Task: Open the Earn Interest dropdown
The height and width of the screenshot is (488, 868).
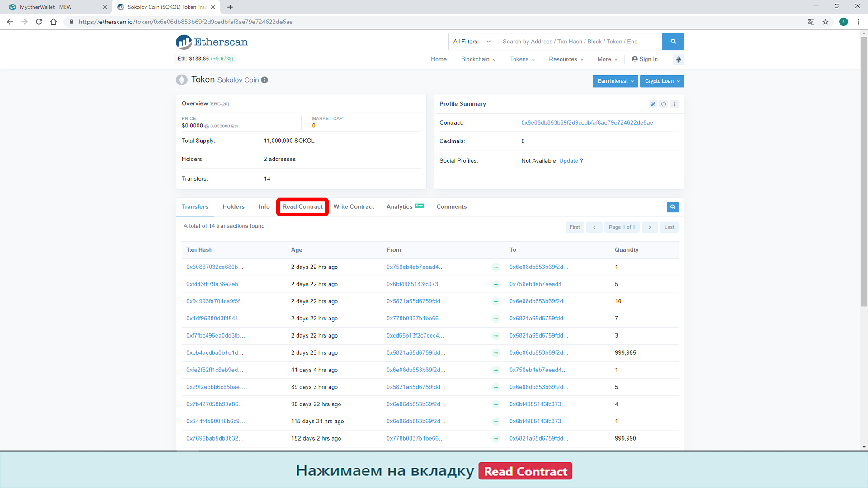Action: coord(615,81)
